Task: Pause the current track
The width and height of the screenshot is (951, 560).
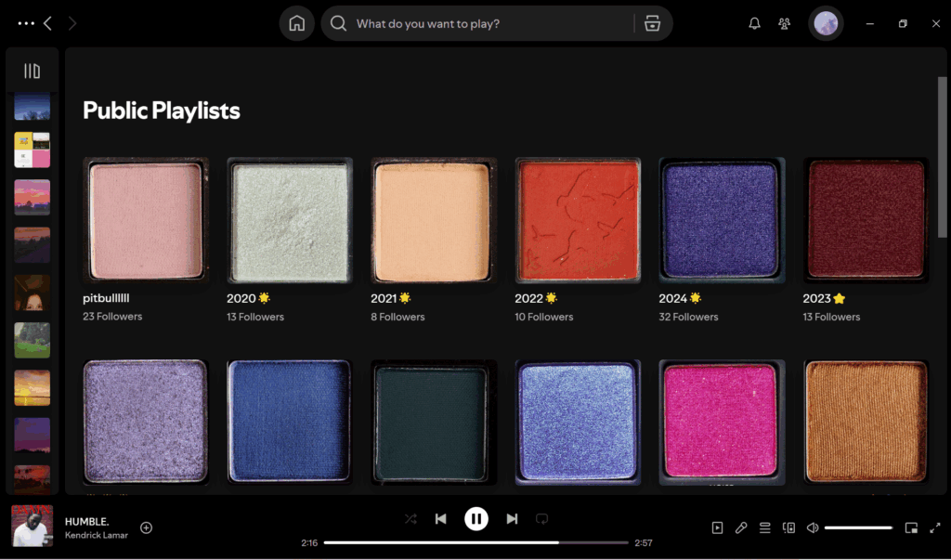Action: (476, 518)
